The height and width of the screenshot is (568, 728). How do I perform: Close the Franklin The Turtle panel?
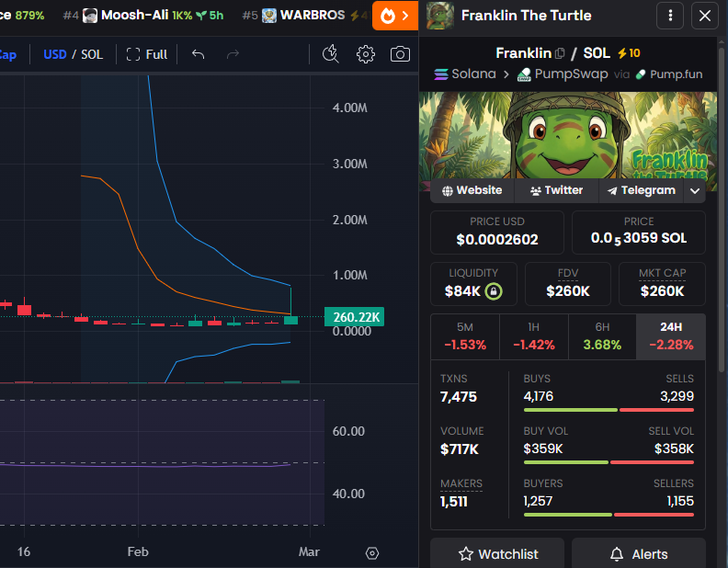click(x=705, y=16)
